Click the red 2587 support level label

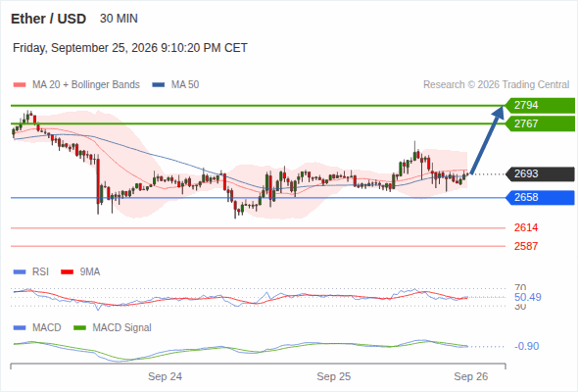pyautogui.click(x=526, y=246)
